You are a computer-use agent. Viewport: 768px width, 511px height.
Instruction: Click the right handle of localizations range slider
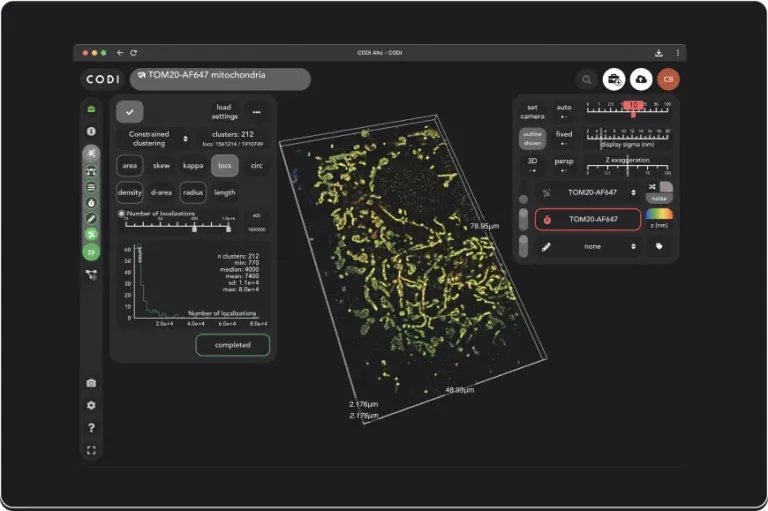click(x=228, y=228)
